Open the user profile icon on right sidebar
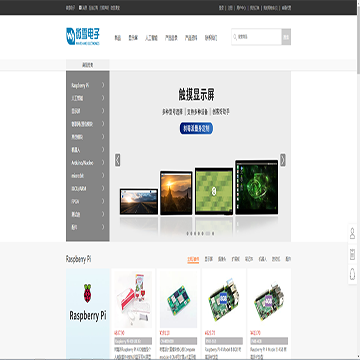 [353, 233]
